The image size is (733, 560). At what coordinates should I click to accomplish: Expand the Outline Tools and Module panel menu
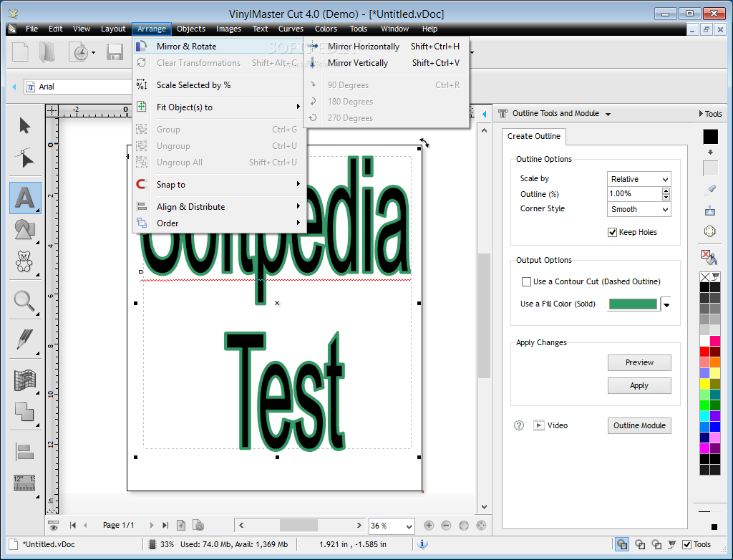point(608,114)
